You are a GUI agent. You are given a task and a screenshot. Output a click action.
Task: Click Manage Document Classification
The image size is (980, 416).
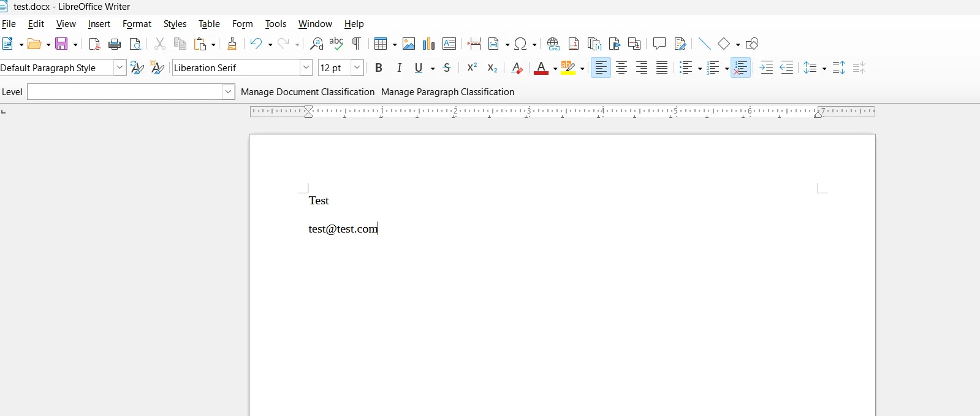[307, 92]
